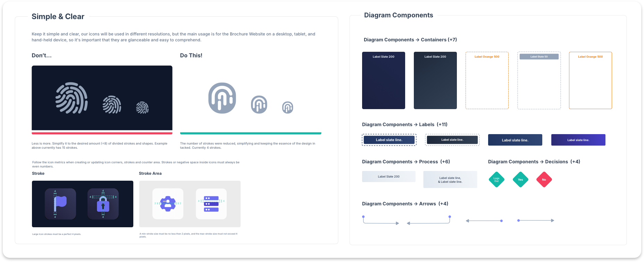
Task: Select the solid-border Label Orange 500 container
Action: tap(591, 80)
